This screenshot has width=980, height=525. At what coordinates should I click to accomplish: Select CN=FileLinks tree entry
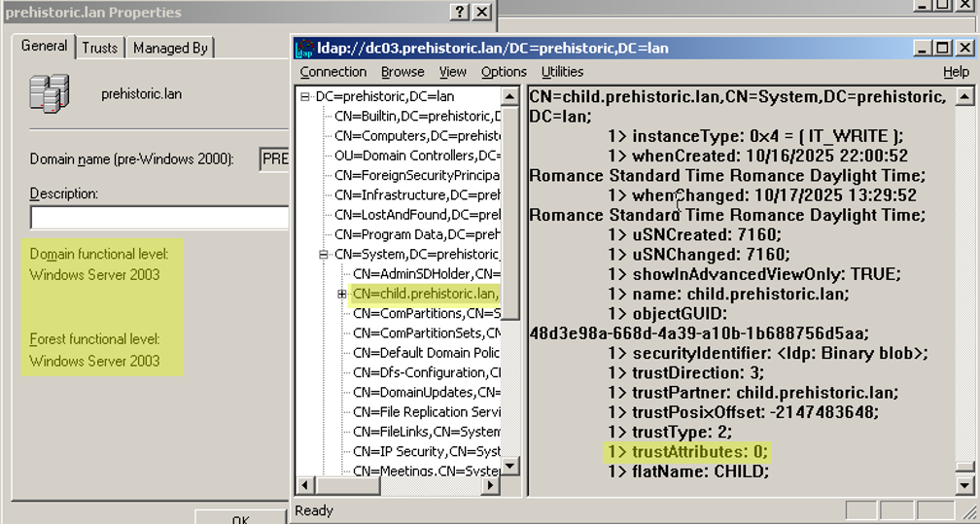click(427, 432)
